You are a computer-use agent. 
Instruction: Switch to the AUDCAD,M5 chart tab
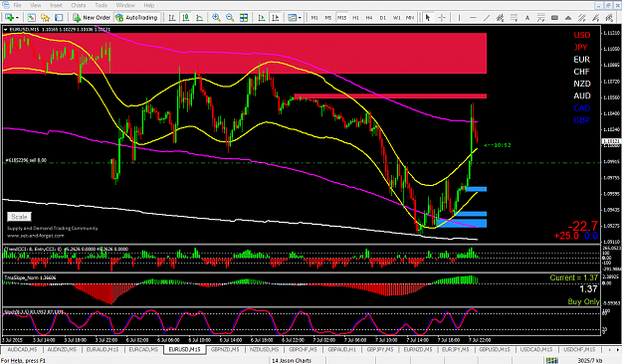click(22, 349)
